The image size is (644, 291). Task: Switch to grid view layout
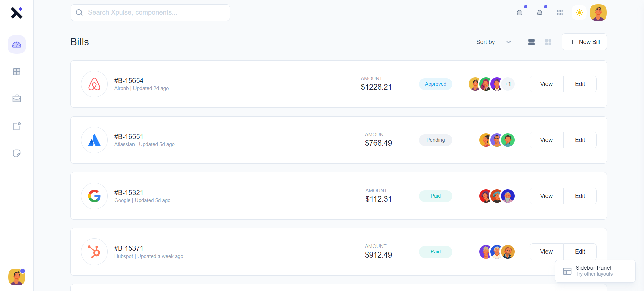548,42
